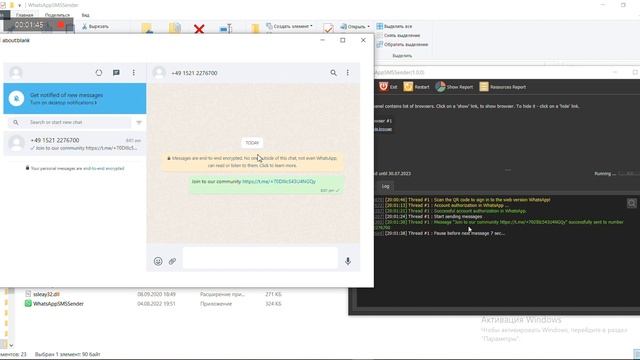Open the Открыть dropdown in Explorer ribbon
The image size is (640, 360).
tap(355, 27)
